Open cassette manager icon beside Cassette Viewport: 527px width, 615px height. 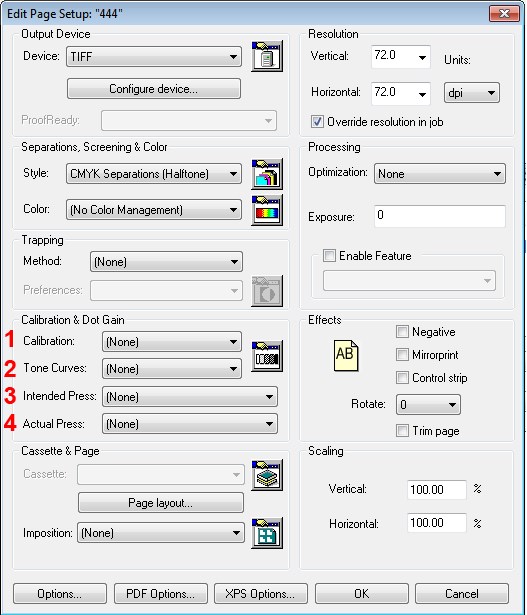click(267, 475)
